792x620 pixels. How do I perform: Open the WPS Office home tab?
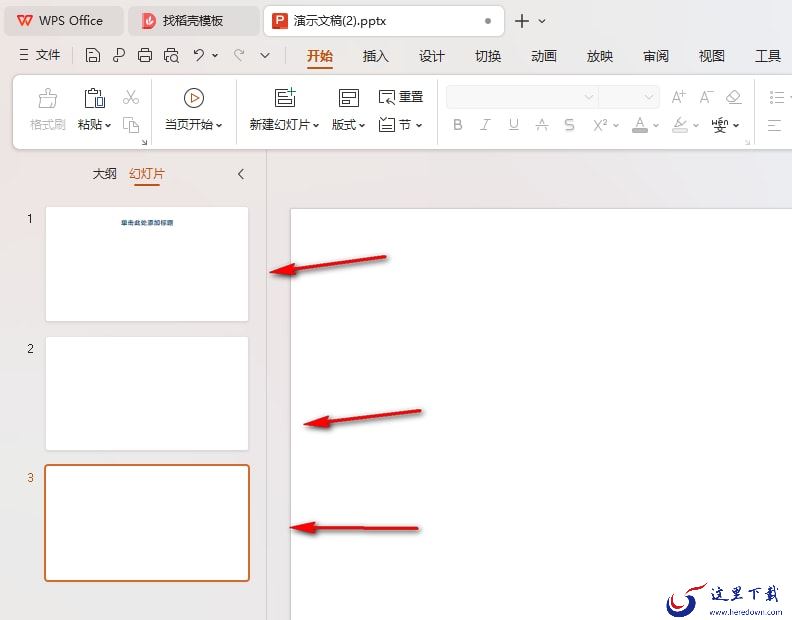(x=64, y=21)
